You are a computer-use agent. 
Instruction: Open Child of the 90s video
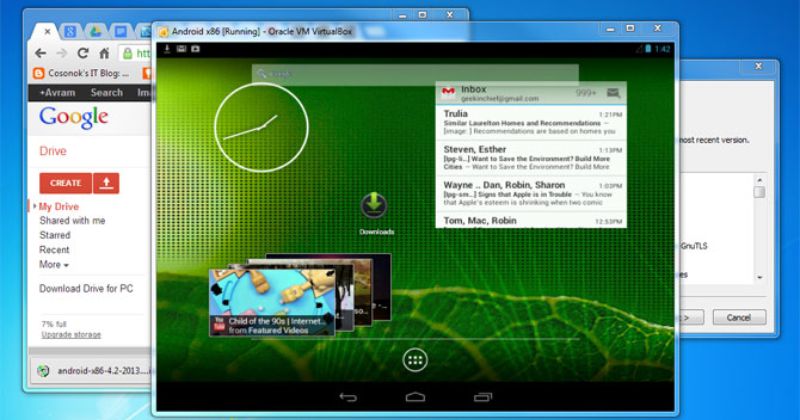272,303
